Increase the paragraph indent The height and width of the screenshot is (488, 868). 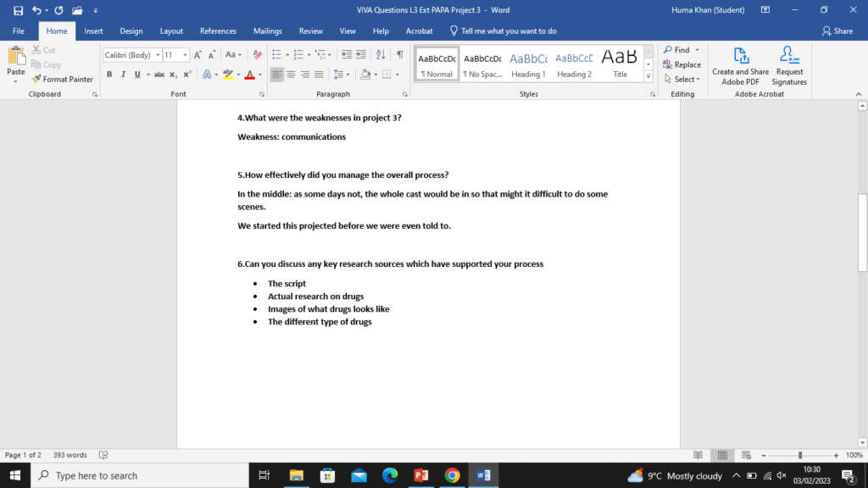tap(361, 55)
